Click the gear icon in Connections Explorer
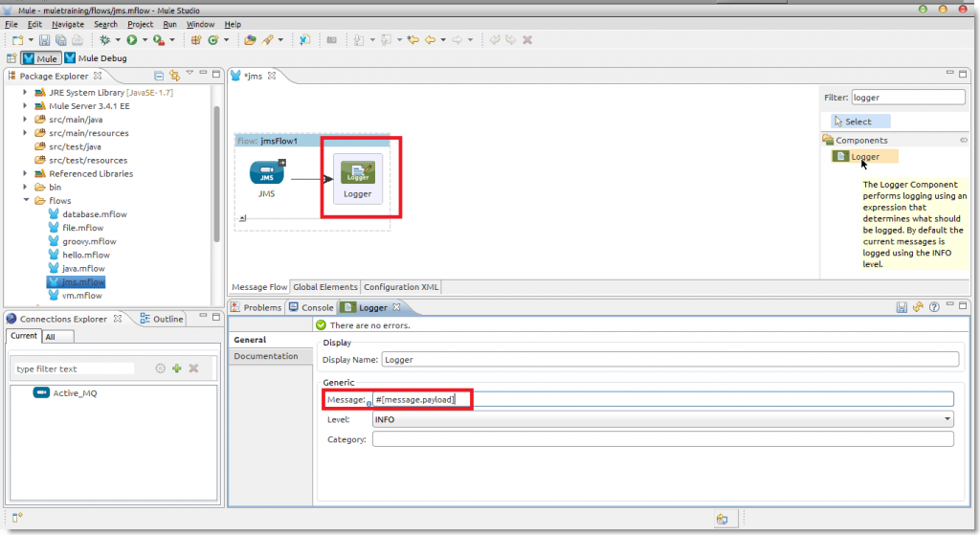The width and height of the screenshot is (980, 535). tap(161, 368)
